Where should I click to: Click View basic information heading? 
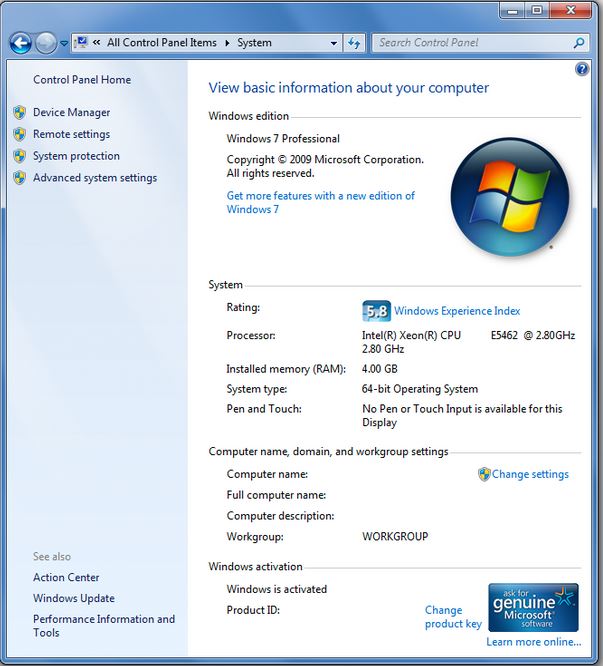(349, 87)
